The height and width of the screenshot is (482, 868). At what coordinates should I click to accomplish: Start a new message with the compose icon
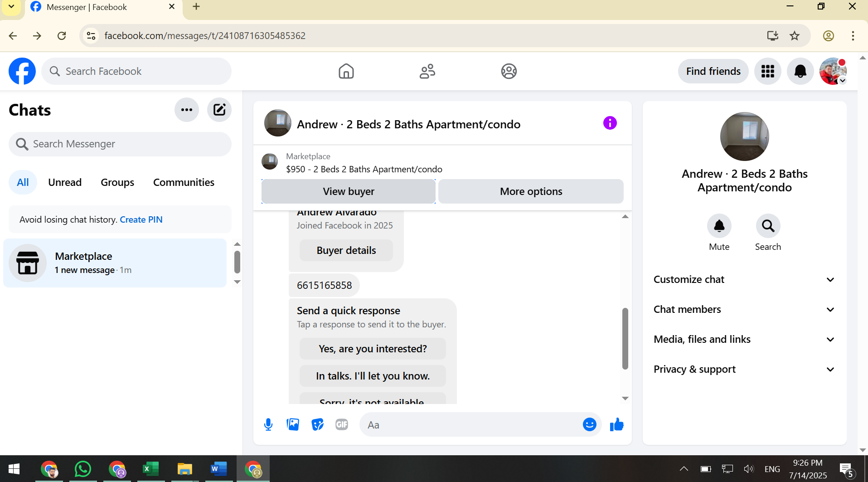[x=219, y=110]
